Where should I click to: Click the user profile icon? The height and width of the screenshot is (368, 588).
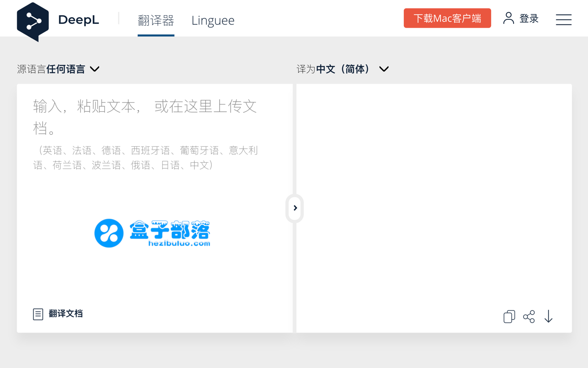509,18
